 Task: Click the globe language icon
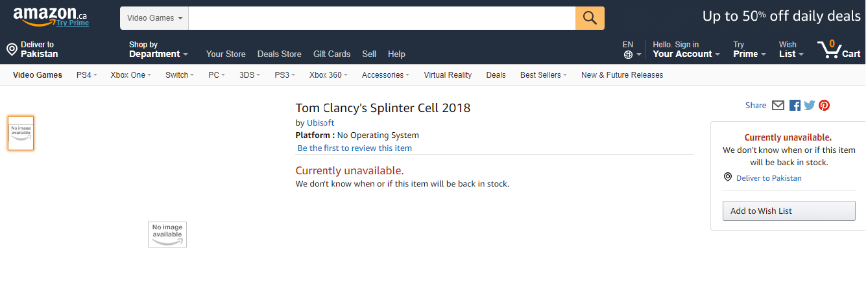[x=628, y=54]
